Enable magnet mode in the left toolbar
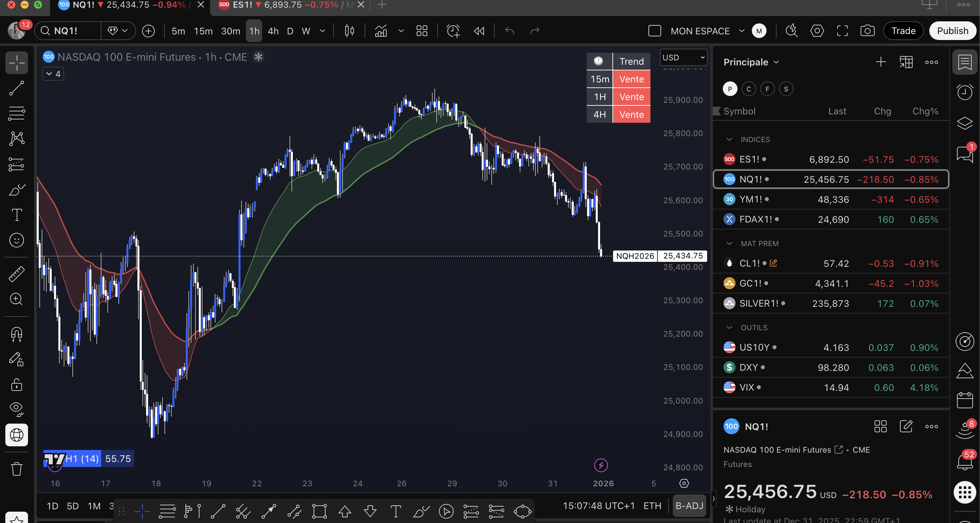980x523 pixels. pos(17,334)
